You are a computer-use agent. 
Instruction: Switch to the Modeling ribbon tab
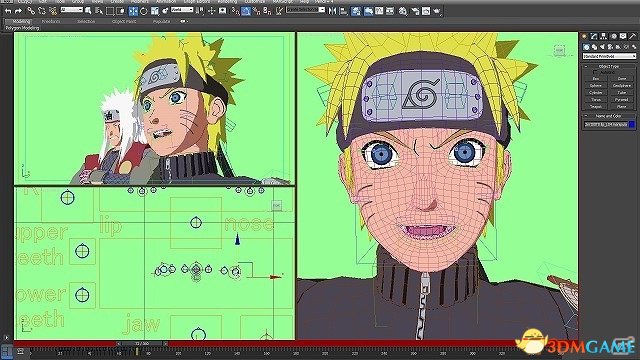pos(21,21)
